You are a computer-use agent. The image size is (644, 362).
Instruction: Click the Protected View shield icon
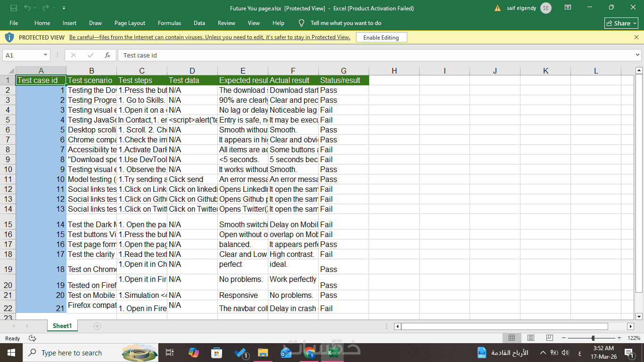click(9, 37)
